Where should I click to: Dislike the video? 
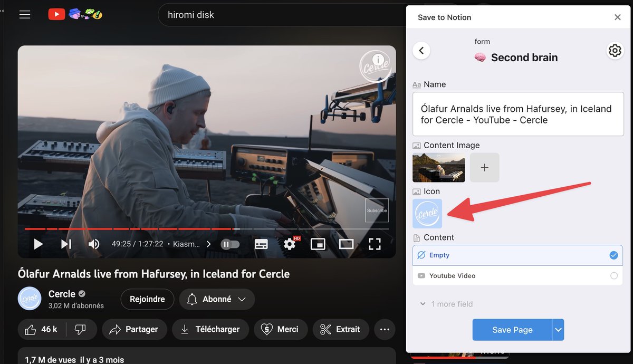tap(80, 329)
